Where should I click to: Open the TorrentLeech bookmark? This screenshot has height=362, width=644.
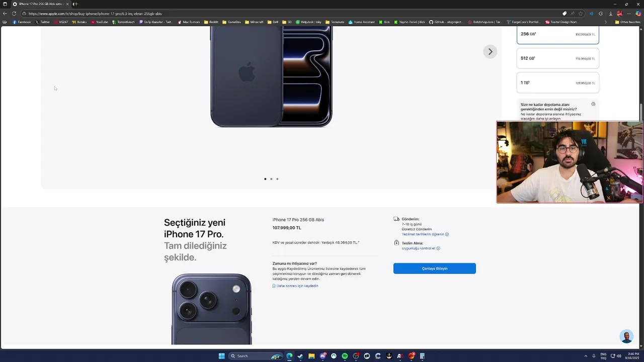point(123,22)
